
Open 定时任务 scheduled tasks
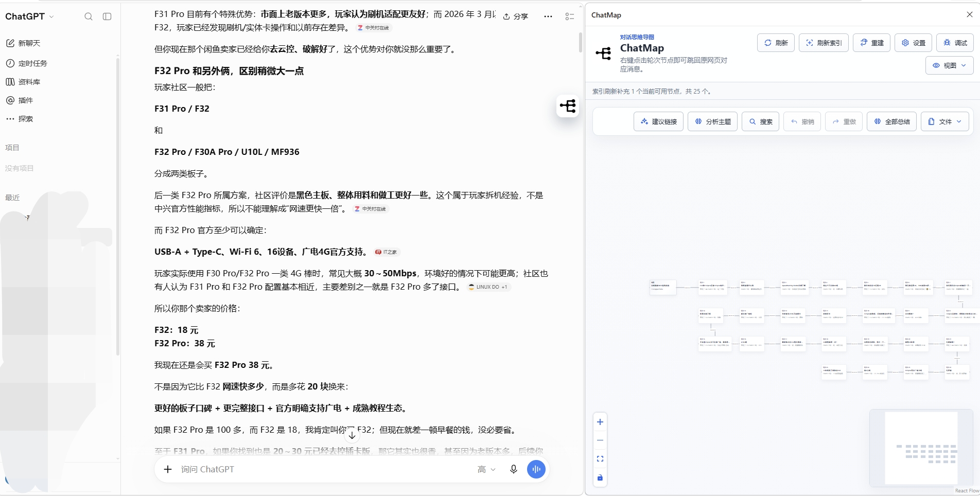pyautogui.click(x=33, y=63)
